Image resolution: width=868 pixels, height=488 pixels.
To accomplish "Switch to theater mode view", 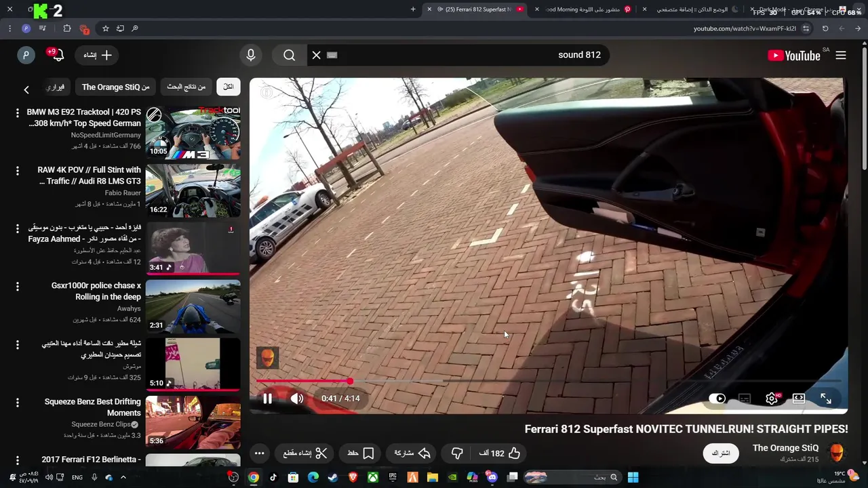I will 799,399.
